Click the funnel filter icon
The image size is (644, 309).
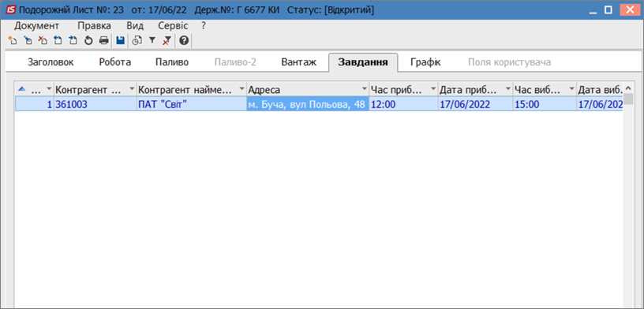pos(152,40)
